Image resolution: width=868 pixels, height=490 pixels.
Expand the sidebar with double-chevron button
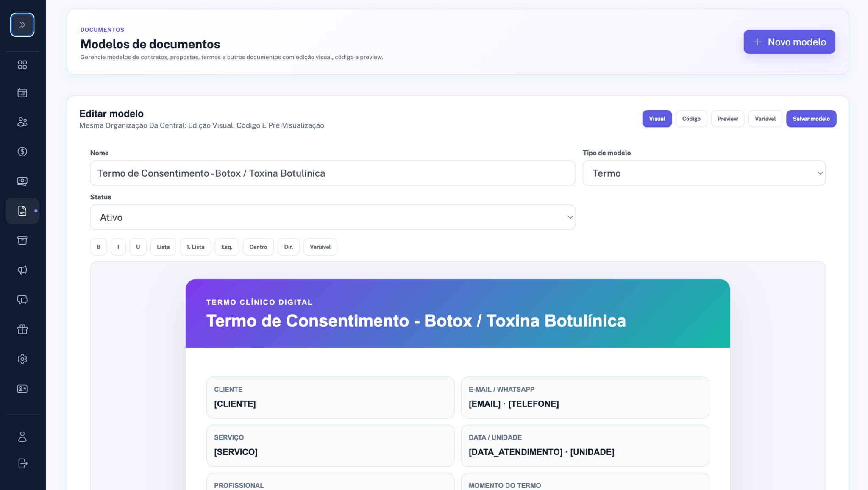[22, 25]
